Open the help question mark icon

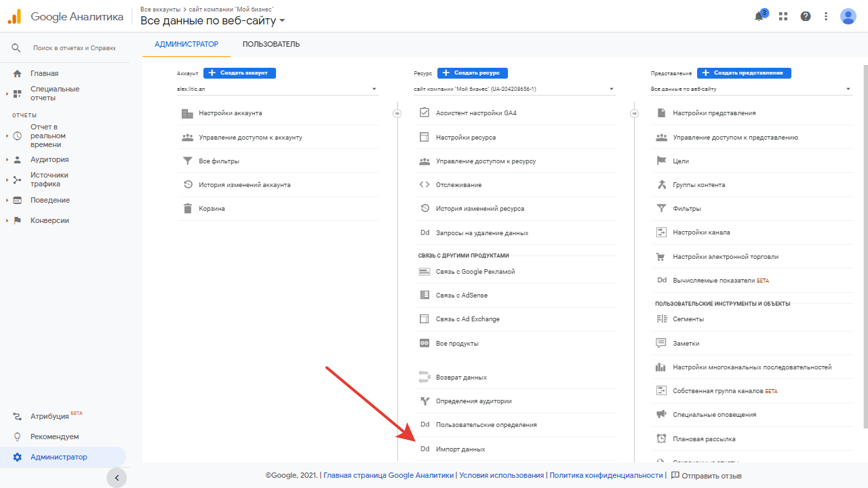806,16
